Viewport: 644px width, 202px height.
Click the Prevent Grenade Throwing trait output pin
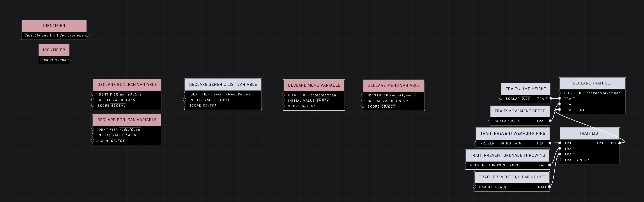[550, 165]
